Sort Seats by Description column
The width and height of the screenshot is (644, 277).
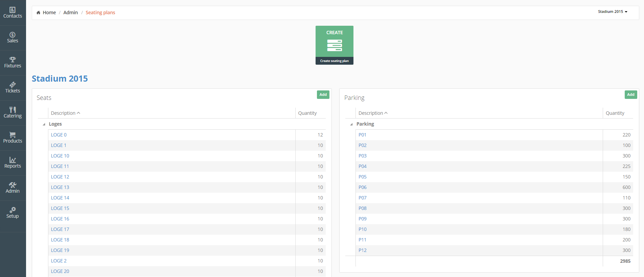point(66,113)
